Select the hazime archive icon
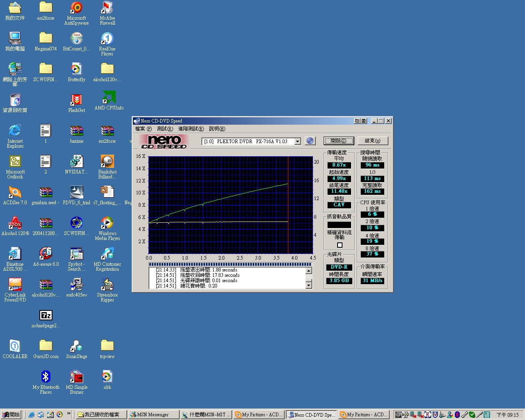 (x=76, y=134)
